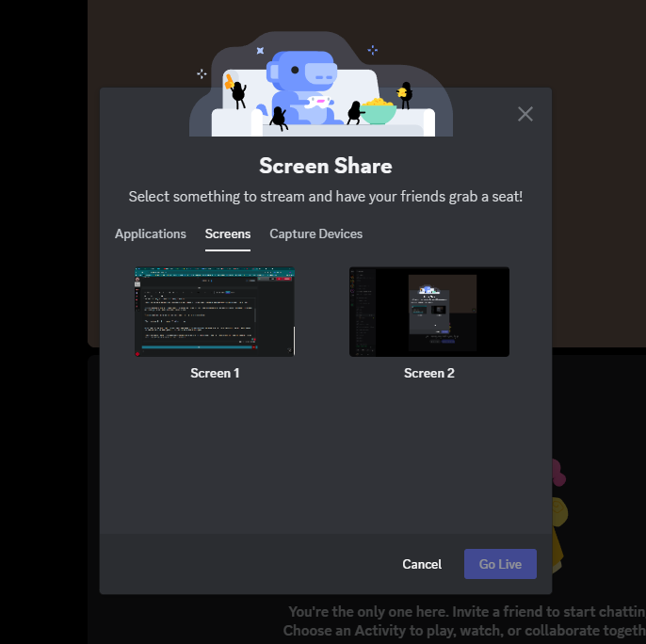Choose the Screen 1 thumbnail preview
646x644 pixels.
[x=215, y=312]
